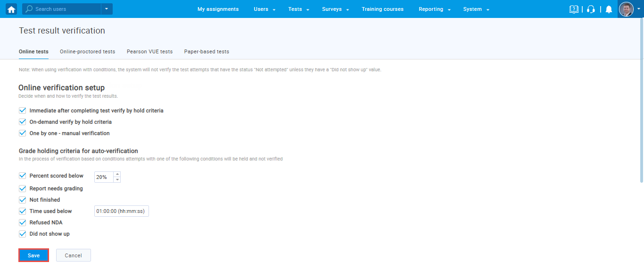This screenshot has height=271, width=644.
Task: Save the verification settings
Action: pos(33,255)
